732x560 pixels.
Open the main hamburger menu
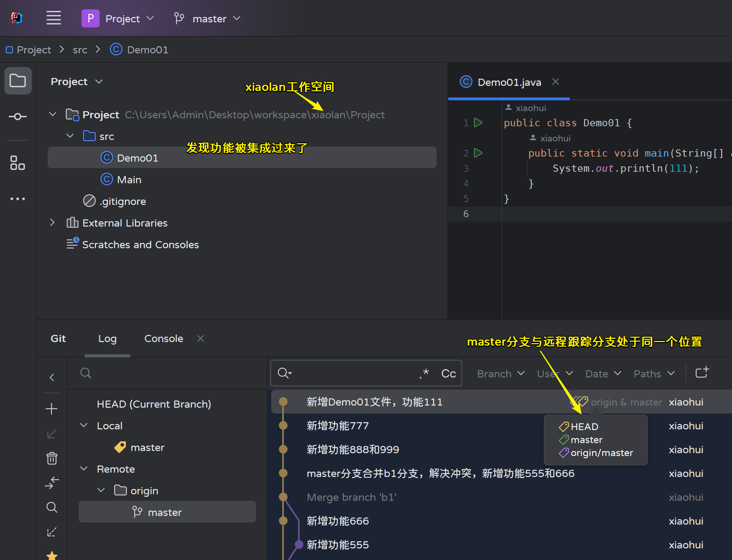point(53,18)
